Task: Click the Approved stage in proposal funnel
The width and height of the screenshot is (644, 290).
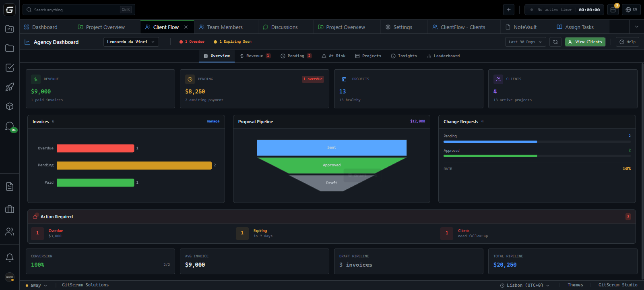Action: click(332, 165)
